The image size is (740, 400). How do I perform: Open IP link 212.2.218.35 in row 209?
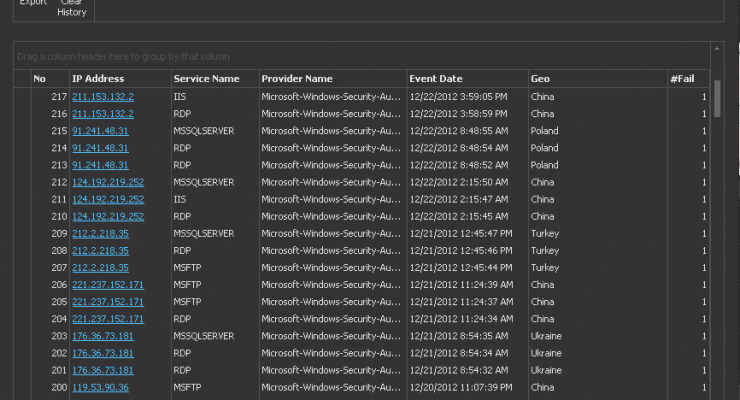[100, 233]
